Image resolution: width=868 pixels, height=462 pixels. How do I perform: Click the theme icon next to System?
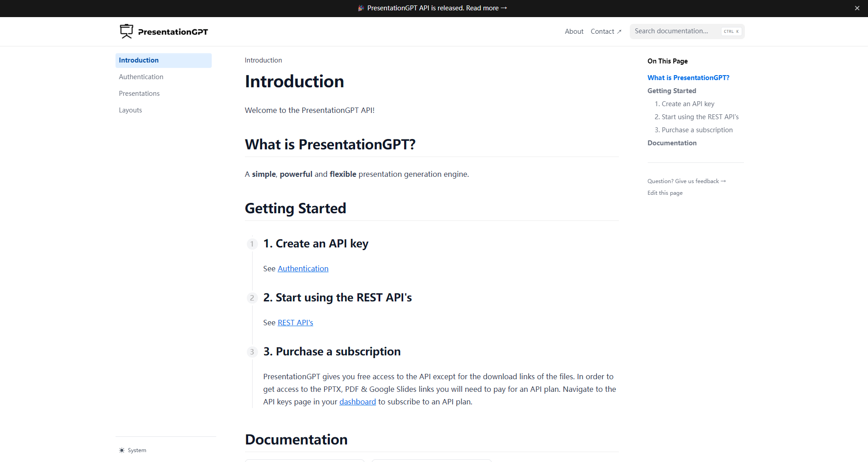click(121, 450)
